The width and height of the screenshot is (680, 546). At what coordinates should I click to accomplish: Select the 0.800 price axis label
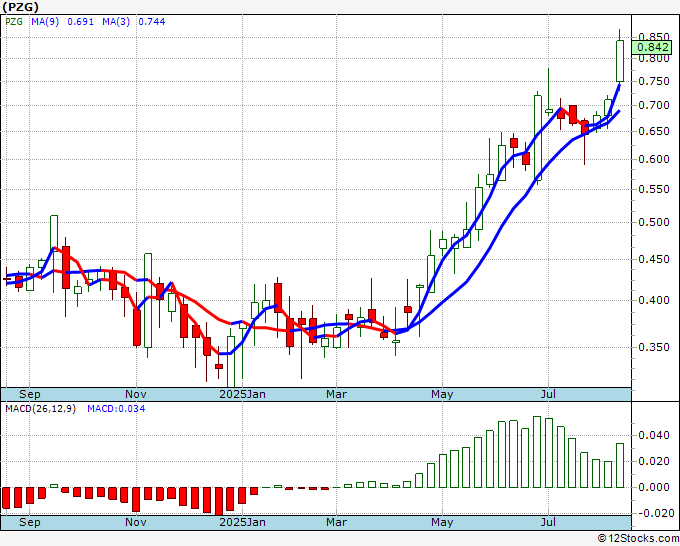[x=654, y=58]
